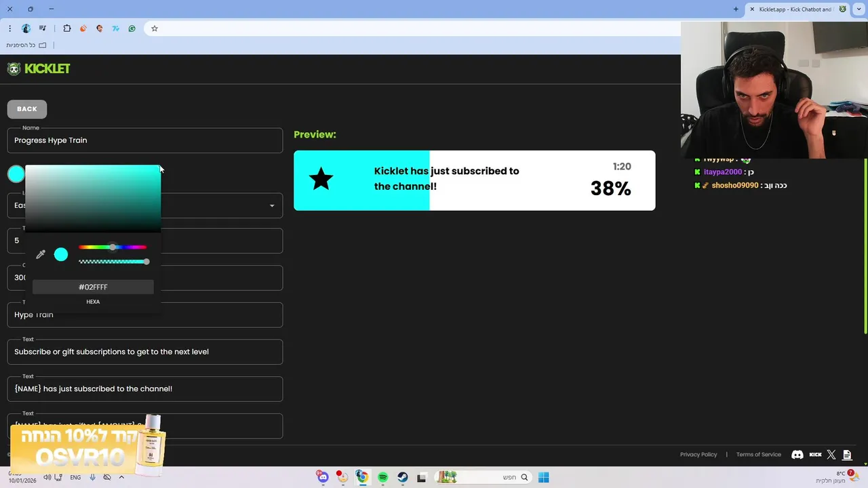
Task: Open the Chrome extensions puzzle icon
Action: pos(67,28)
